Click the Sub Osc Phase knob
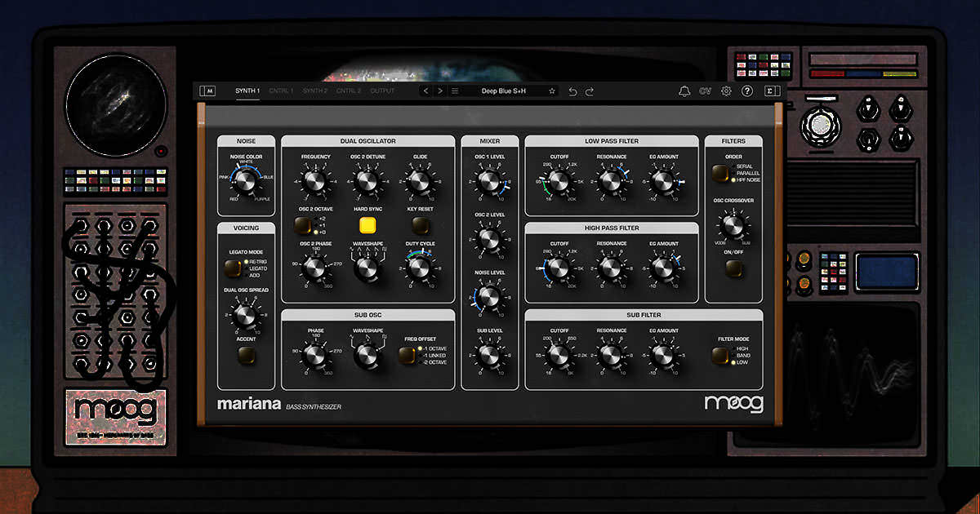 coord(315,355)
